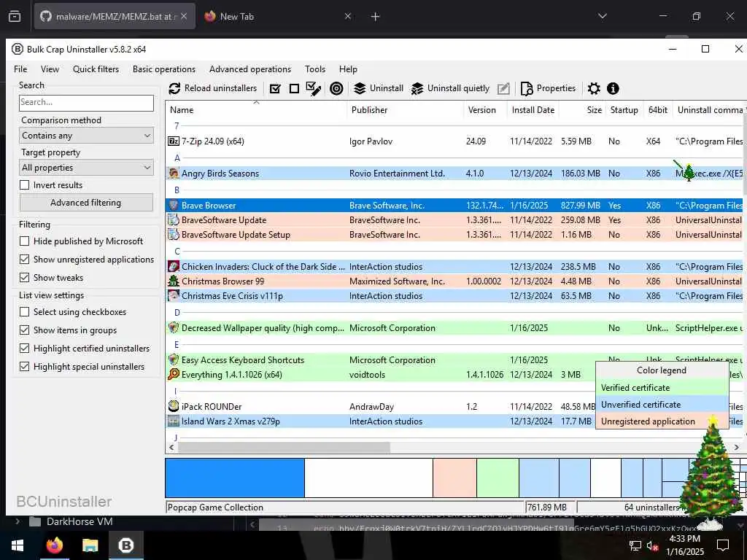Image resolution: width=747 pixels, height=560 pixels.
Task: Click the Angry Birds Seasons row icon
Action: (174, 174)
